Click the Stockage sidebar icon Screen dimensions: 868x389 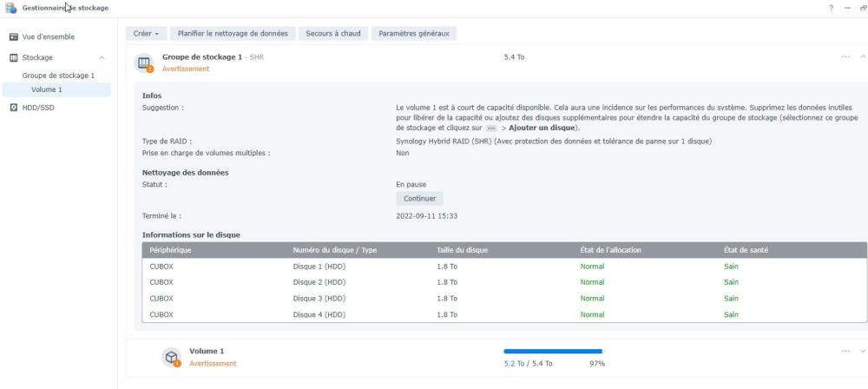pyautogui.click(x=13, y=58)
